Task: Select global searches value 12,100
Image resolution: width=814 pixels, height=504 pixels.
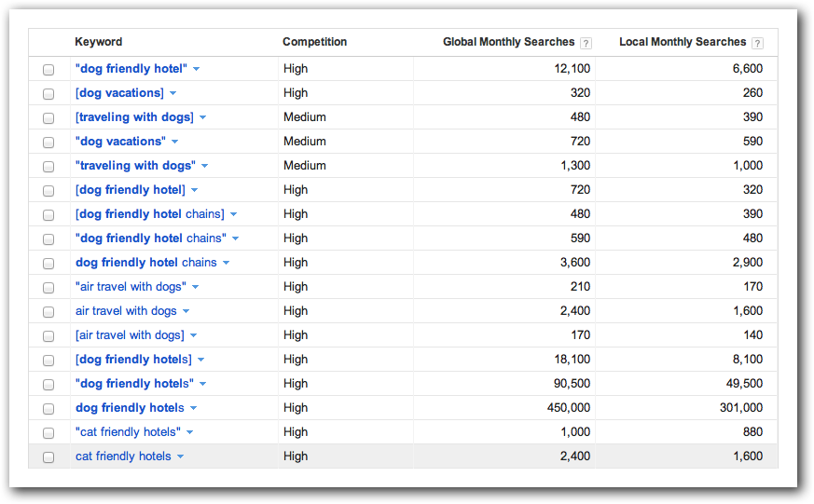Action: click(x=573, y=68)
